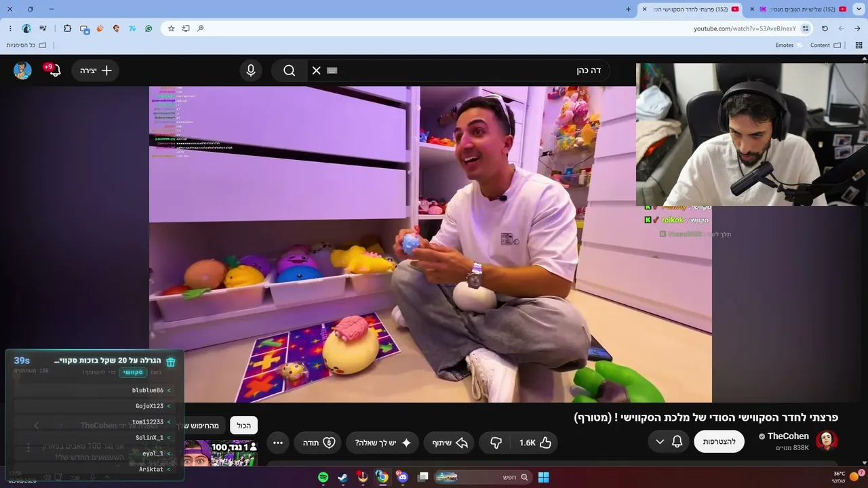The image size is (868, 488).
Task: Open TheCohen channel name link
Action: click(788, 436)
